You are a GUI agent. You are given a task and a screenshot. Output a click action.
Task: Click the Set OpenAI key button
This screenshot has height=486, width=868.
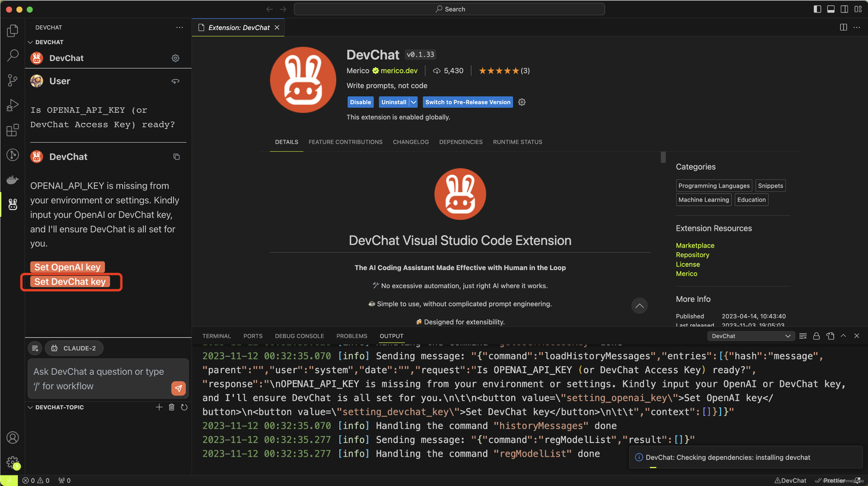tap(67, 267)
